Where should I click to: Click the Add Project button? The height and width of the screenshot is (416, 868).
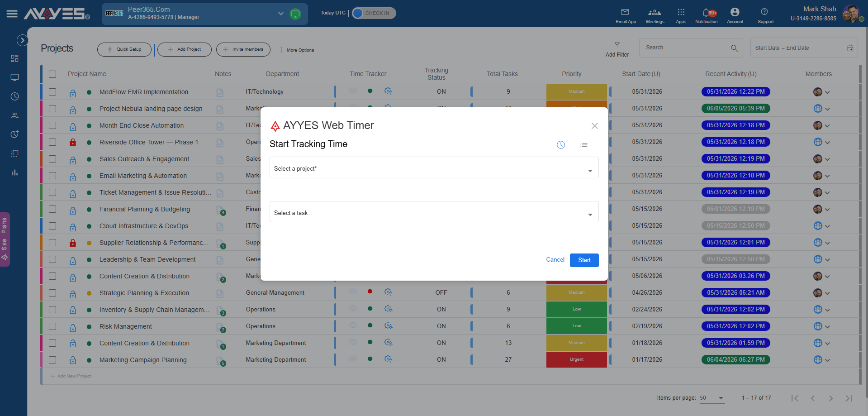[x=185, y=49]
